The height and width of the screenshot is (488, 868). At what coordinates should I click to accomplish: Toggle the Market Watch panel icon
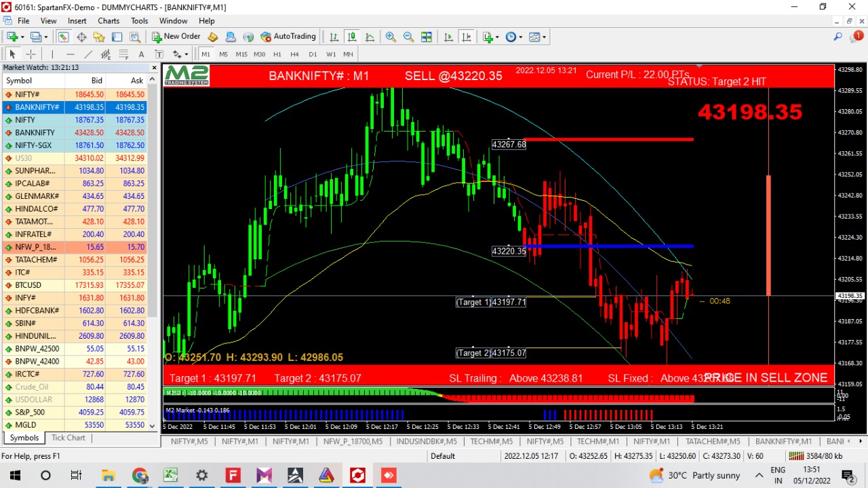[x=64, y=37]
